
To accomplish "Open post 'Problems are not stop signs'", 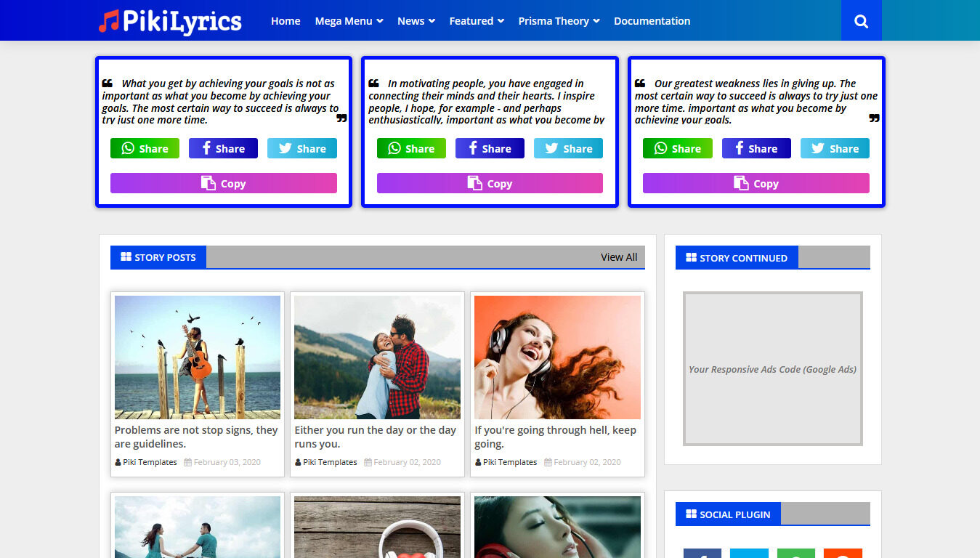I will click(x=196, y=437).
